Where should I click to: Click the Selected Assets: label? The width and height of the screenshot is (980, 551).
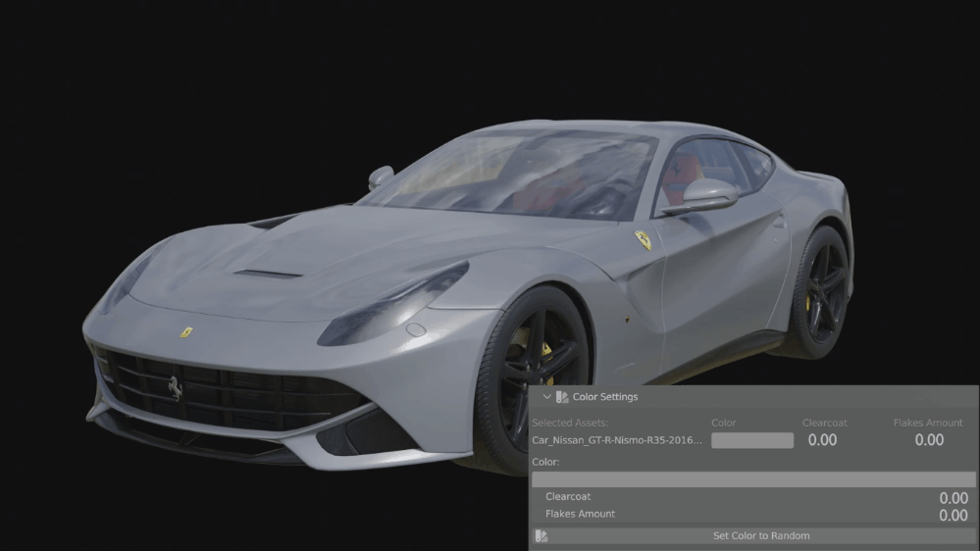click(x=570, y=423)
